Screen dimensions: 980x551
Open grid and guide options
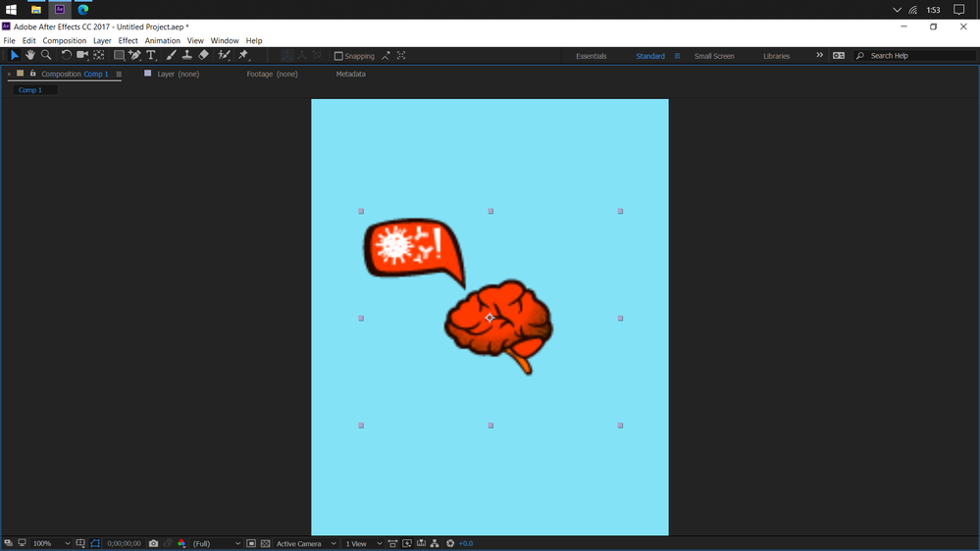pyautogui.click(x=80, y=543)
